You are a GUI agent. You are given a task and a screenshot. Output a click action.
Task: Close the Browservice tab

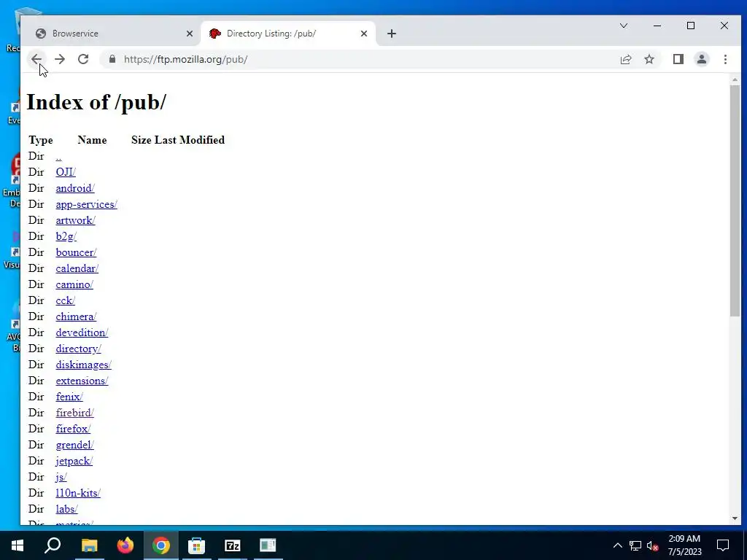tap(190, 34)
